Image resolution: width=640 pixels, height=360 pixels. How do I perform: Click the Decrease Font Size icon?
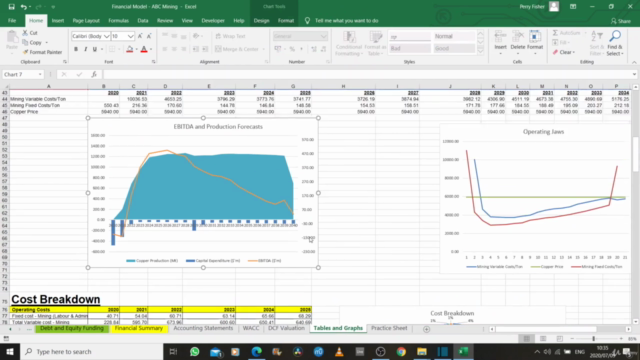click(x=149, y=36)
